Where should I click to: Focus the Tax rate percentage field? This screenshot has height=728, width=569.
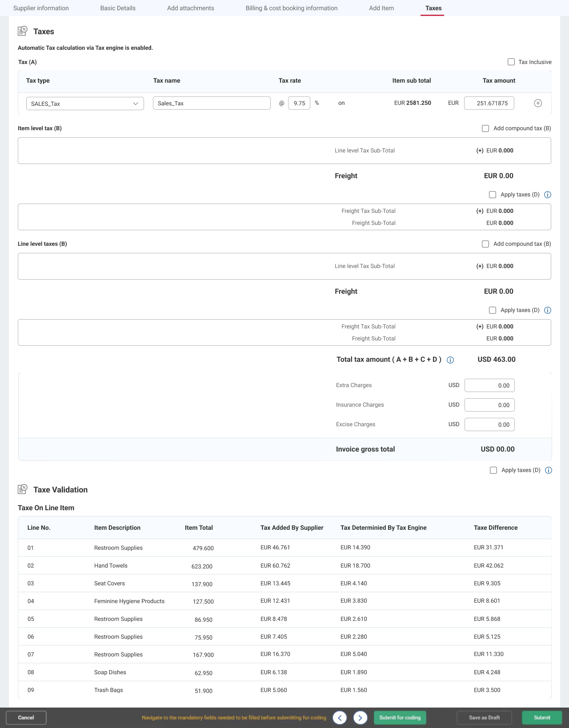[x=299, y=103]
